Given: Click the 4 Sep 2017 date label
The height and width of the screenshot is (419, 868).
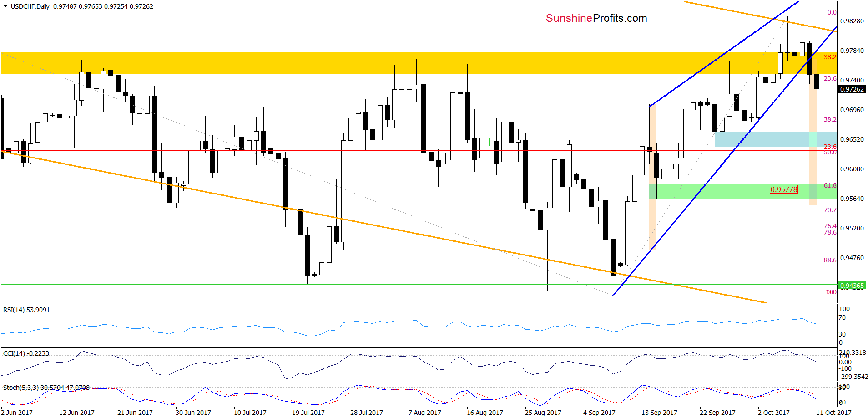Looking at the screenshot, I should click(x=599, y=413).
